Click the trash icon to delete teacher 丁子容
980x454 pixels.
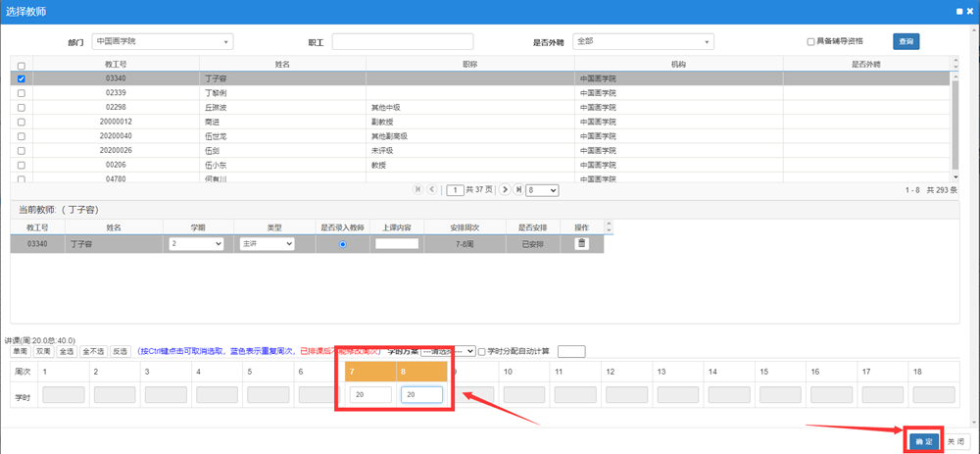click(x=581, y=244)
